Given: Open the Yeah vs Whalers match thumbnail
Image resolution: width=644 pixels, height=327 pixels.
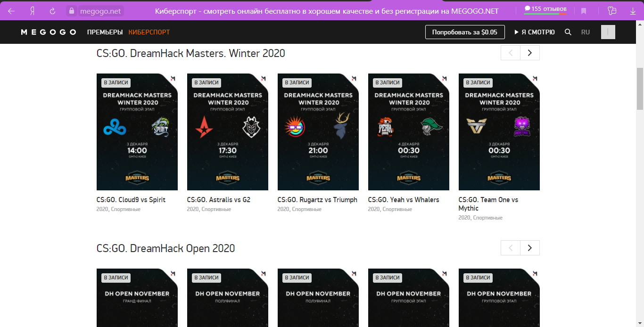Looking at the screenshot, I should click(409, 132).
